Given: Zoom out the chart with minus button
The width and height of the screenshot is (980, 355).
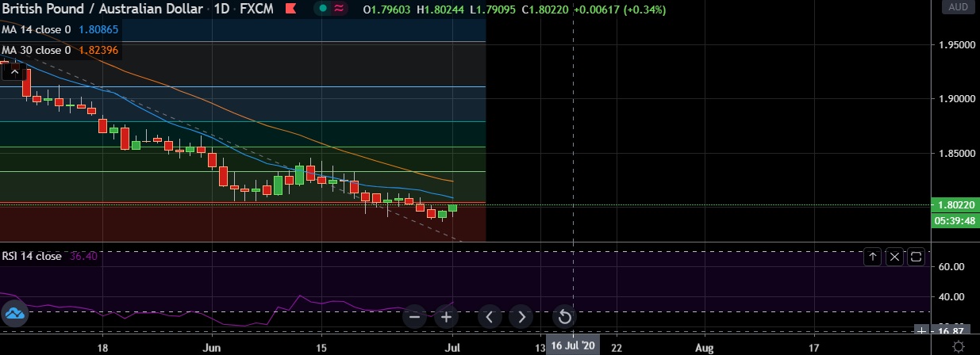Looking at the screenshot, I should point(414,318).
